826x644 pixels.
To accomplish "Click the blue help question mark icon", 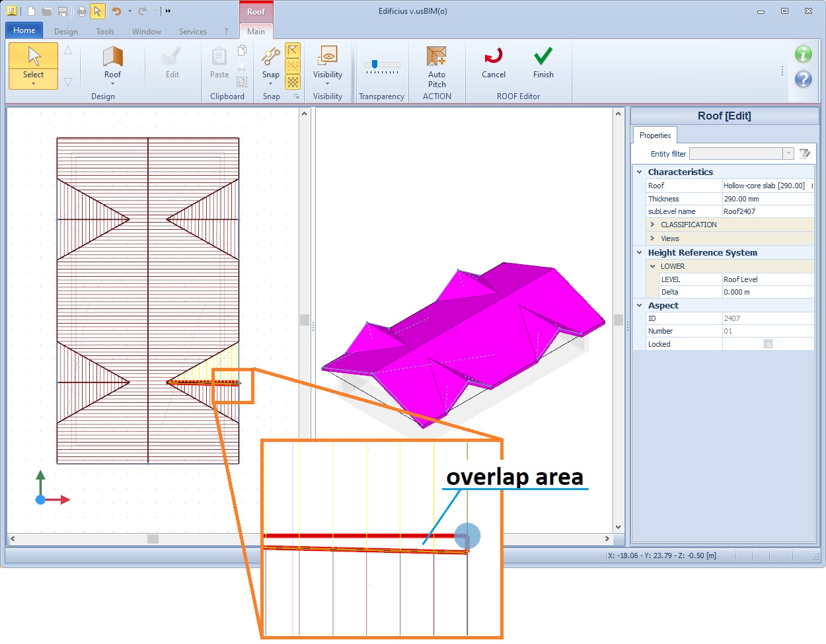I will (803, 79).
